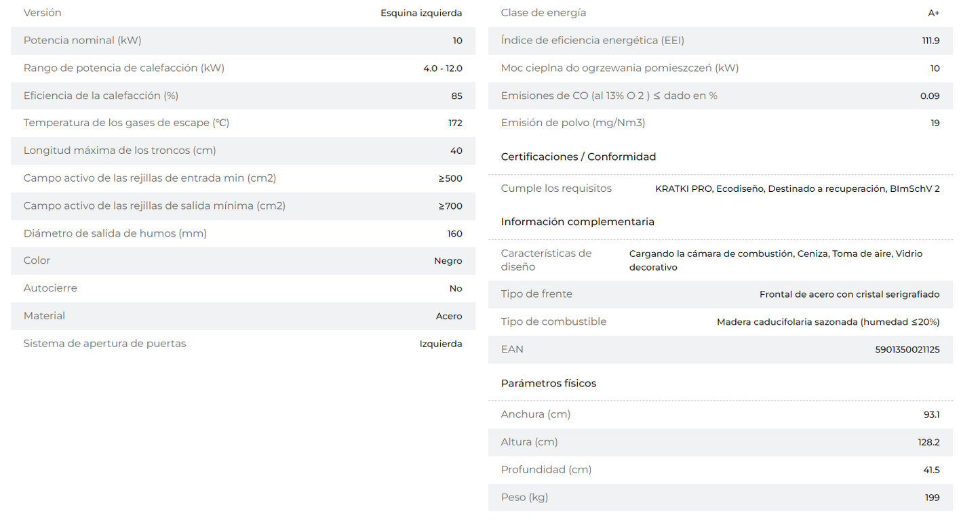The height and width of the screenshot is (520, 980).
Task: Click the Esquina izquierda version value
Action: coord(421,13)
